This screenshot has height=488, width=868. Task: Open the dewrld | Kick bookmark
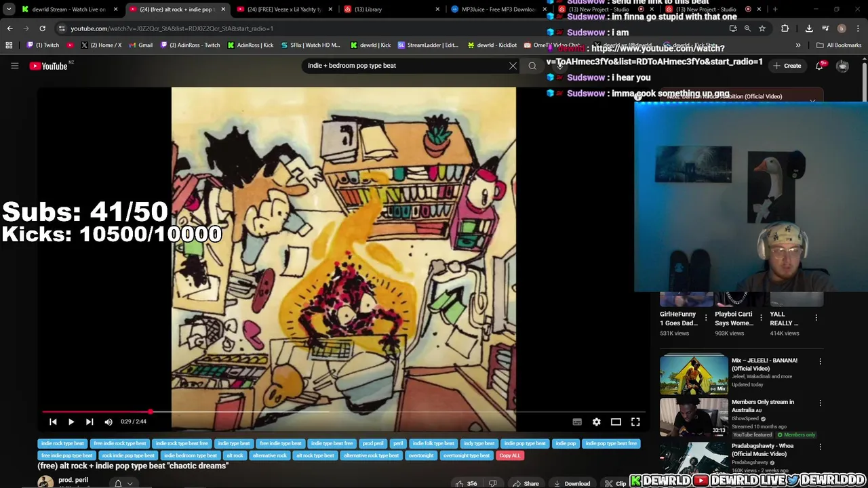(x=371, y=45)
